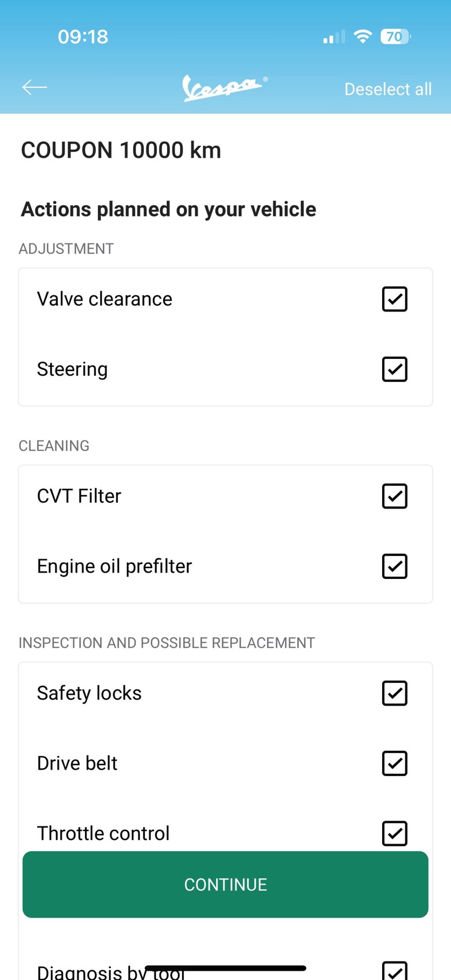Tap the Deselect all link
The height and width of the screenshot is (980, 451).
click(x=388, y=89)
